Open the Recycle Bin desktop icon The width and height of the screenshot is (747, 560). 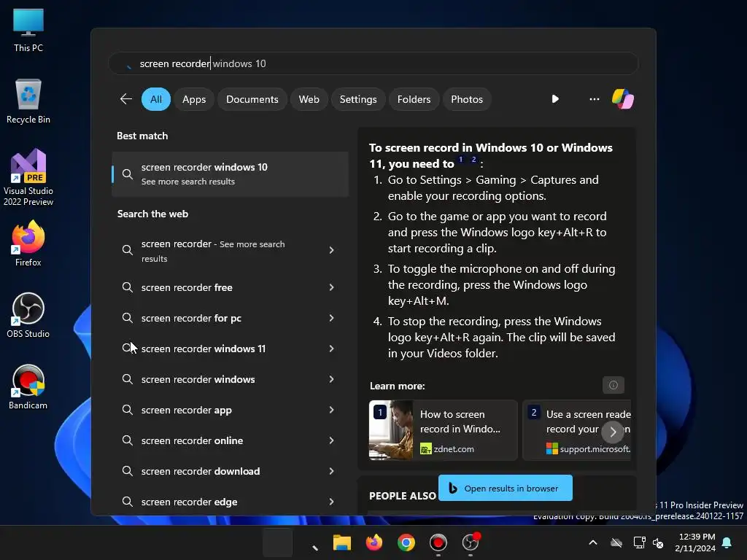28,101
